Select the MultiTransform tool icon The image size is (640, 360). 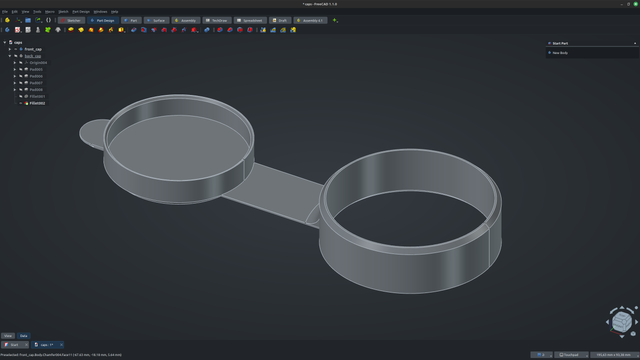293,30
